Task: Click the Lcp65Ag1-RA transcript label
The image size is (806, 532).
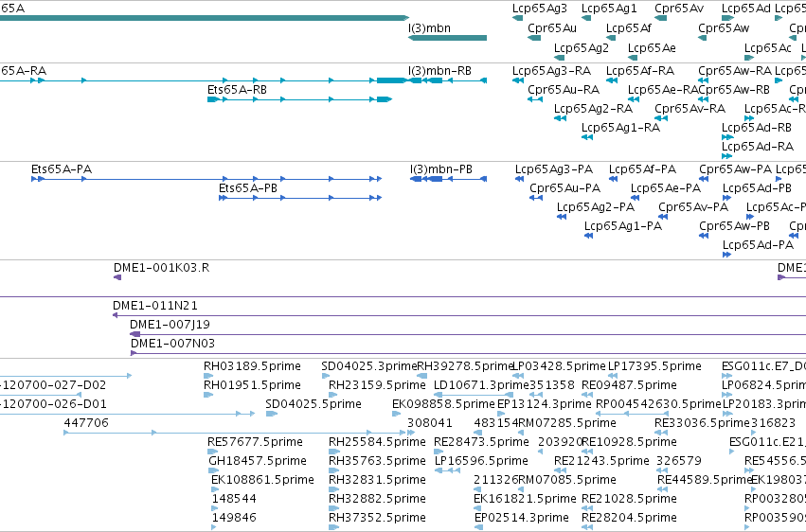Action: pos(620,128)
